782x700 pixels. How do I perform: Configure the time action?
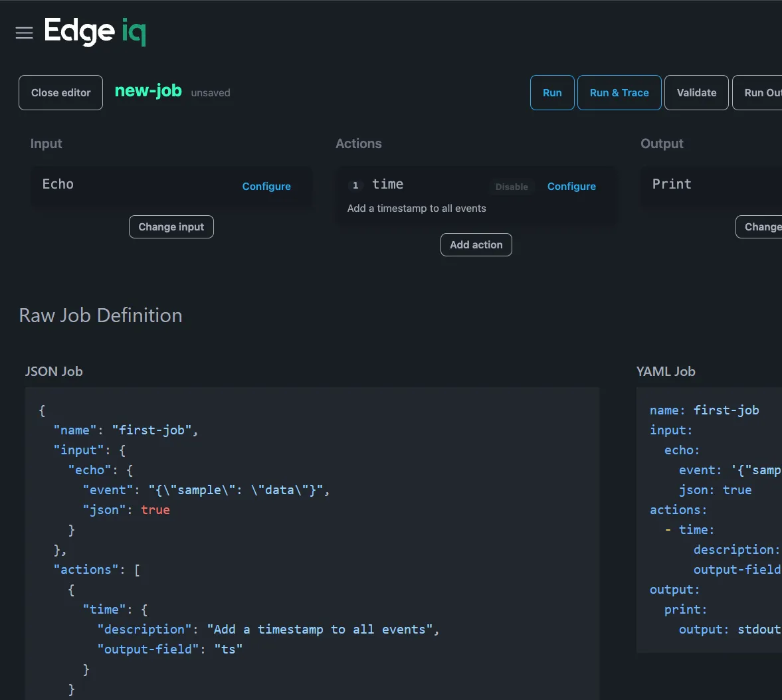[x=571, y=186]
